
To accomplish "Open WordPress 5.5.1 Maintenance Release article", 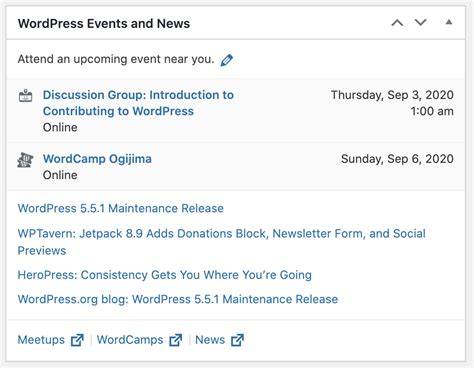I will pos(121,208).
